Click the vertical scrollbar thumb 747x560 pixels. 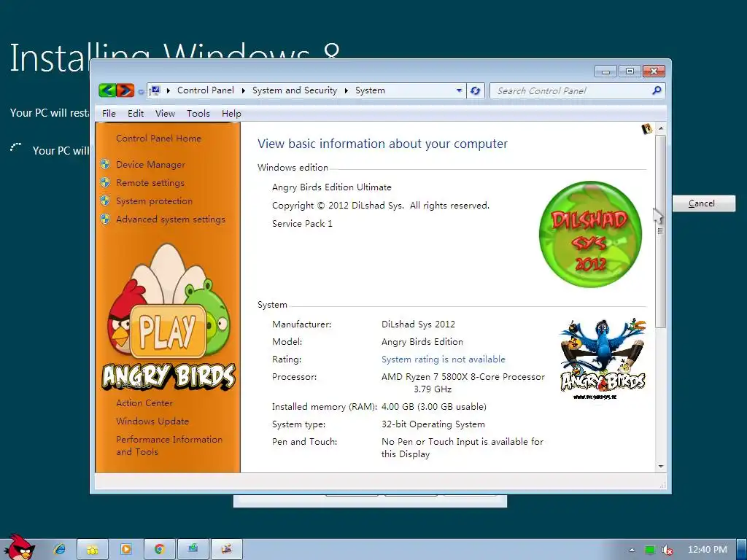coord(661,231)
